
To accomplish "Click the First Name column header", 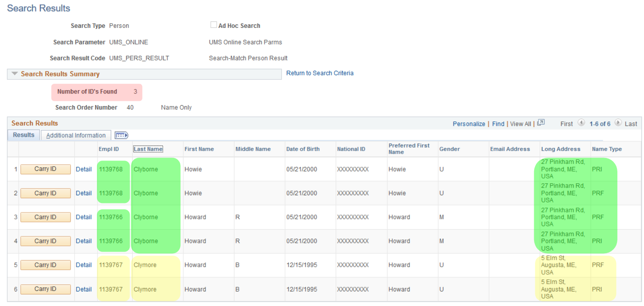I will point(199,149).
